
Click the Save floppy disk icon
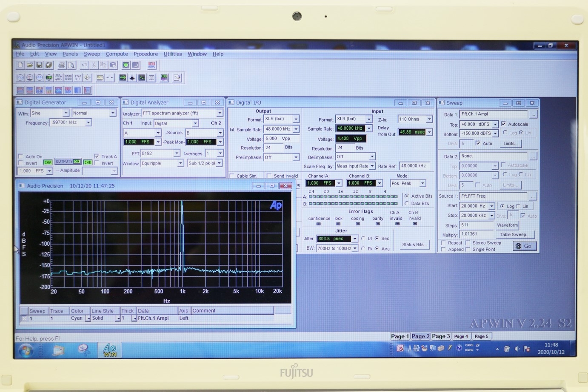pos(39,65)
